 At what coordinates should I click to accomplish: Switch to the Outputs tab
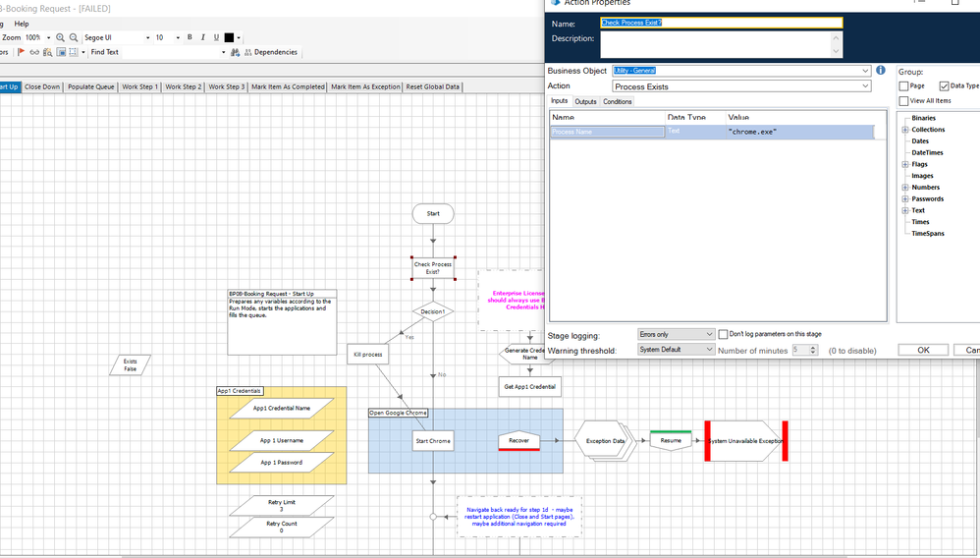[585, 101]
